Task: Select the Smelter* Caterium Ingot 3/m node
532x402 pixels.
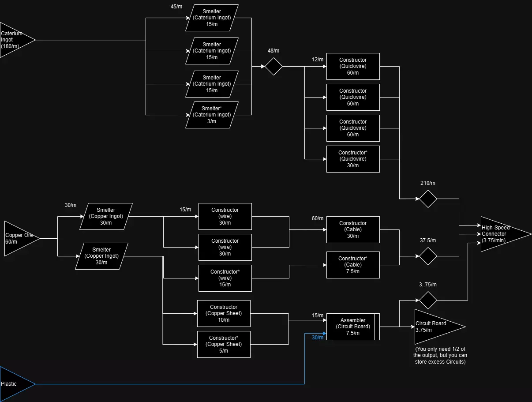Action: (212, 115)
